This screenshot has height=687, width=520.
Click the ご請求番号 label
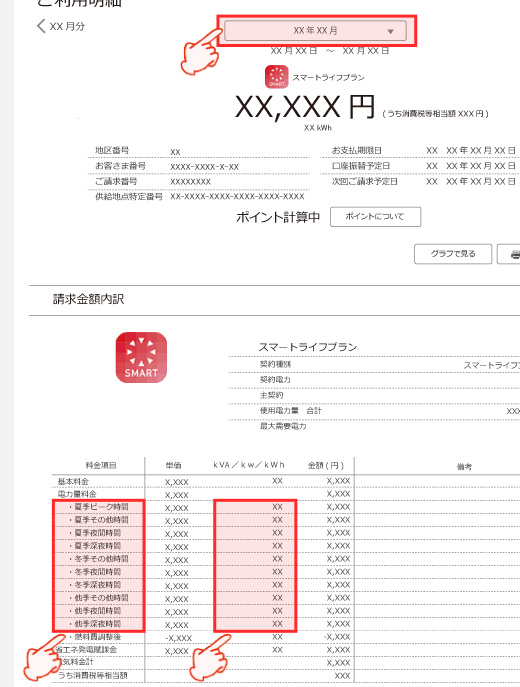pos(116,181)
